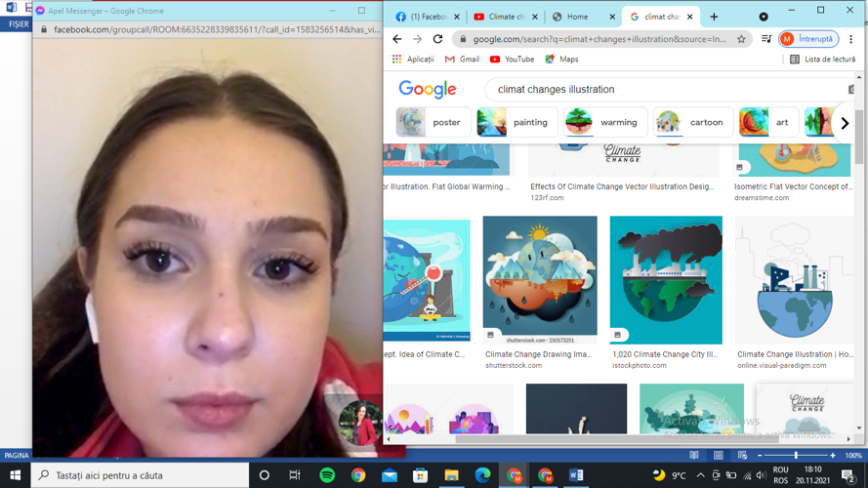Screen dimensions: 868x488
Task: Click the Word zoom slider
Action: [x=796, y=456]
